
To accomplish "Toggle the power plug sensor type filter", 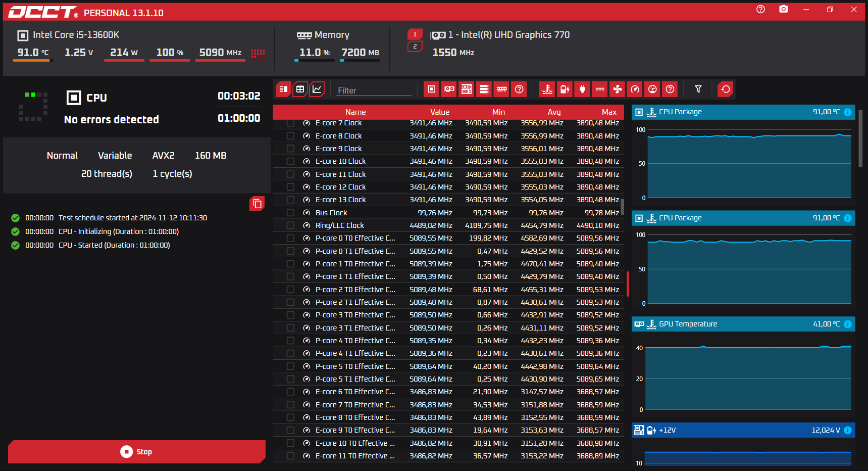I will (x=582, y=89).
